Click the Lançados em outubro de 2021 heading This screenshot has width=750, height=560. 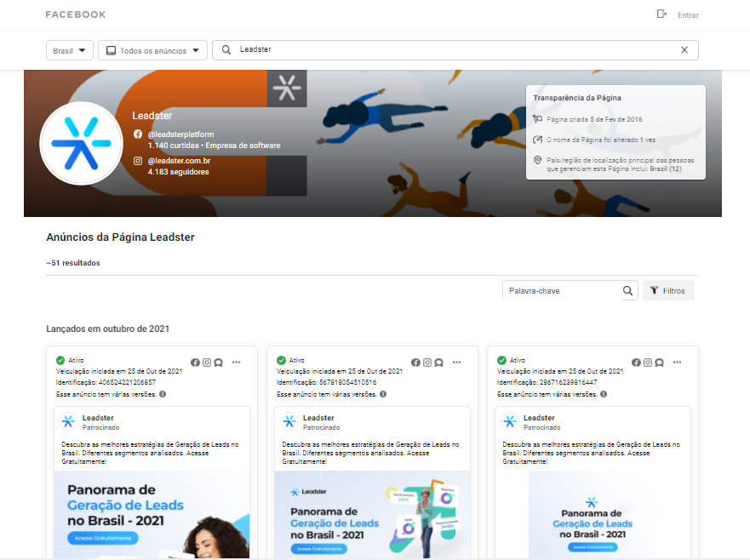[x=107, y=329]
